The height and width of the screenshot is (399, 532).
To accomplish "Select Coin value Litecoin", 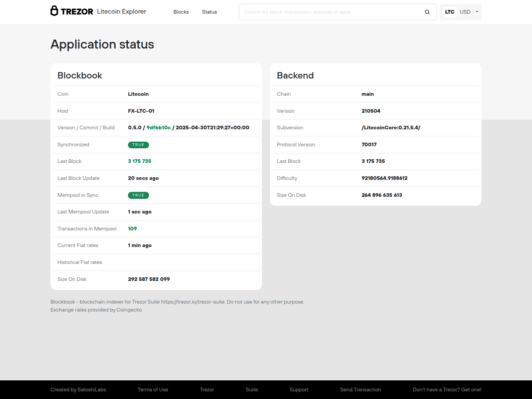I will (138, 94).
